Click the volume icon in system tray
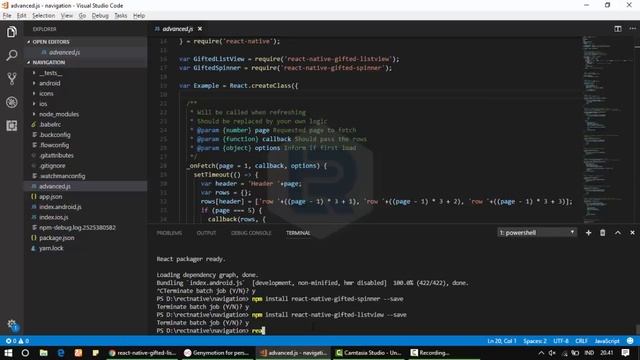The width and height of the screenshot is (640, 360). pos(552,353)
